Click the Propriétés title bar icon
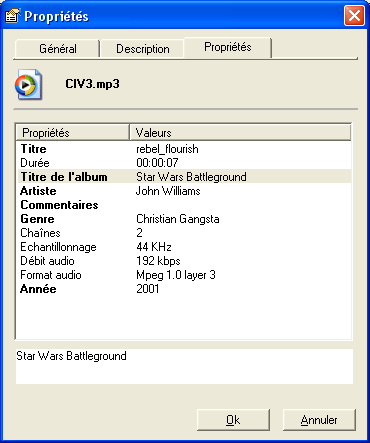The height and width of the screenshot is (443, 370). click(12, 16)
